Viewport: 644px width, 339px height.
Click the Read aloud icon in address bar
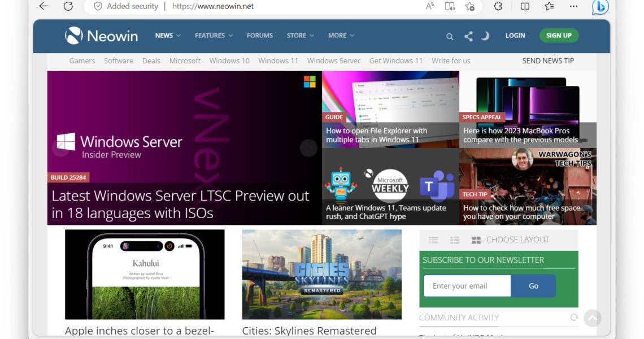click(430, 6)
